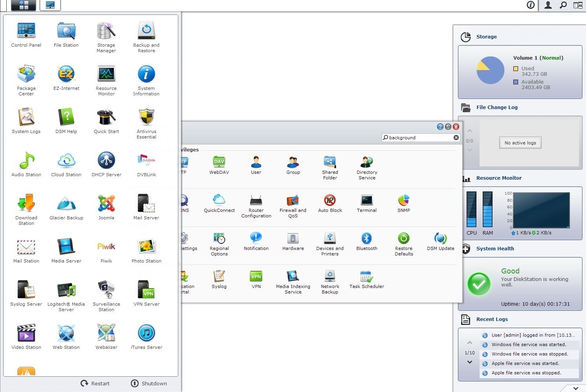The width and height of the screenshot is (586, 392).
Task: Click the Storage widget title
Action: coord(487,36)
